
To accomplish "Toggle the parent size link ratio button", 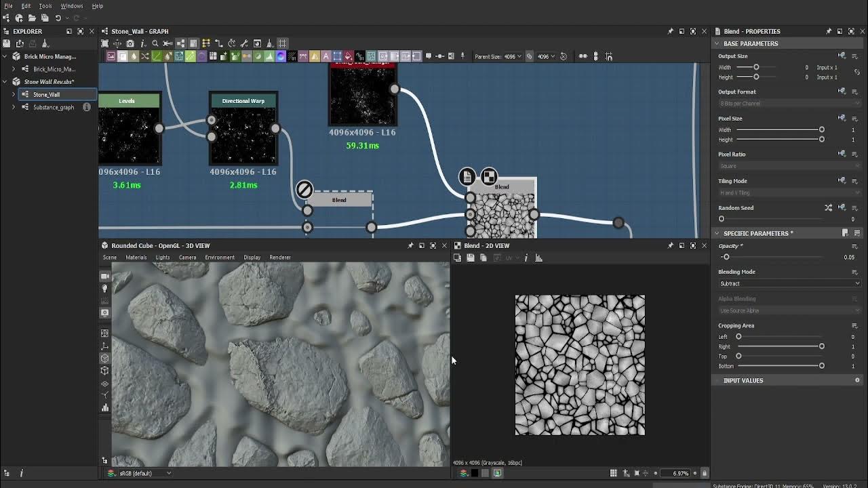I will (x=529, y=56).
